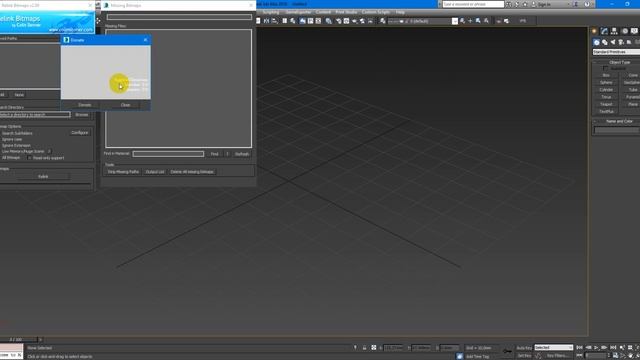Create a Box primitive button

tap(606, 75)
